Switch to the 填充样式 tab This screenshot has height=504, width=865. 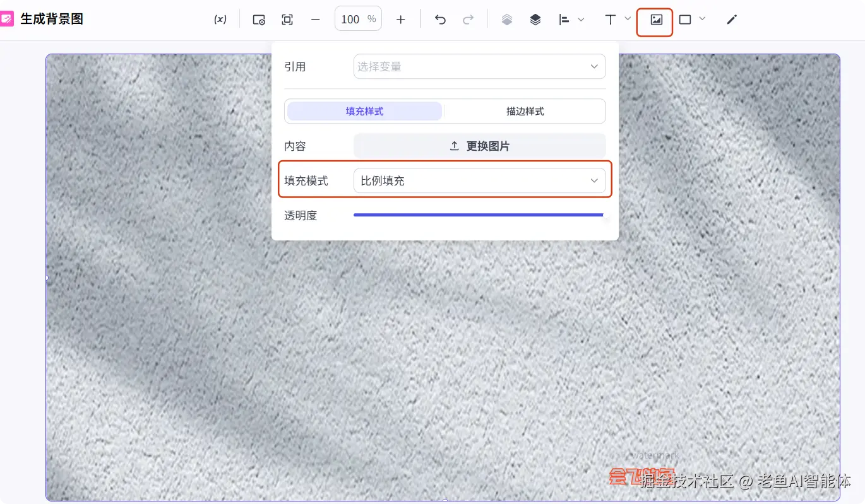(364, 111)
